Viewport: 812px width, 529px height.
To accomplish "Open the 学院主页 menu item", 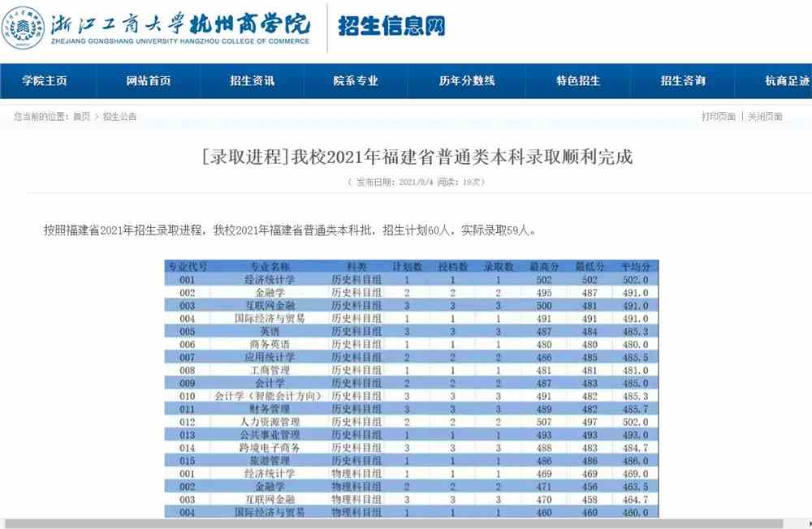I will tap(45, 81).
